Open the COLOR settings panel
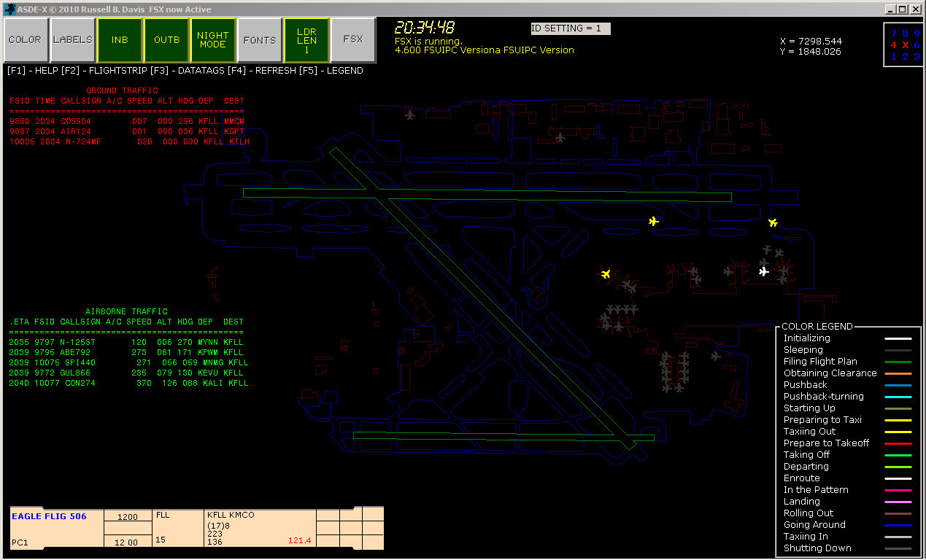 pyautogui.click(x=25, y=39)
